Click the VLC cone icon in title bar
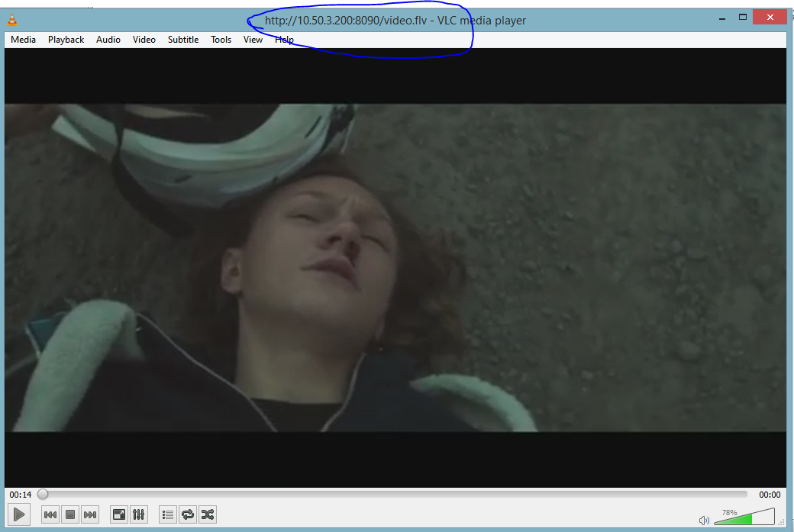The image size is (794, 532). coord(12,21)
